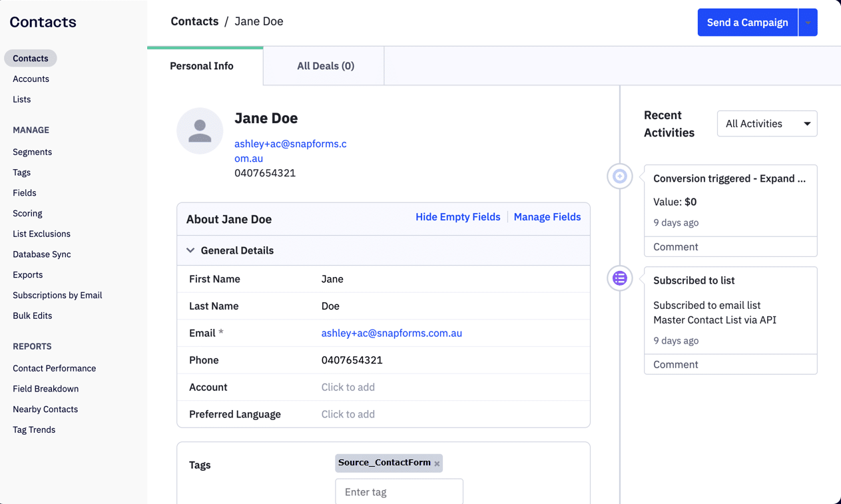Select Contacts in the sidebar
The width and height of the screenshot is (841, 504).
click(x=31, y=59)
